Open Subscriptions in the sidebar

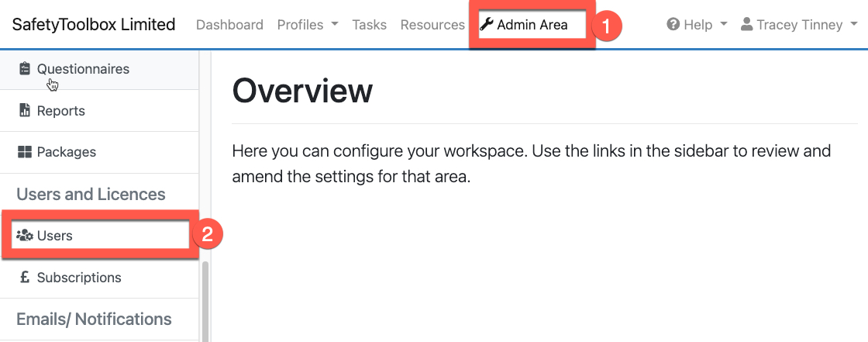coord(99,278)
